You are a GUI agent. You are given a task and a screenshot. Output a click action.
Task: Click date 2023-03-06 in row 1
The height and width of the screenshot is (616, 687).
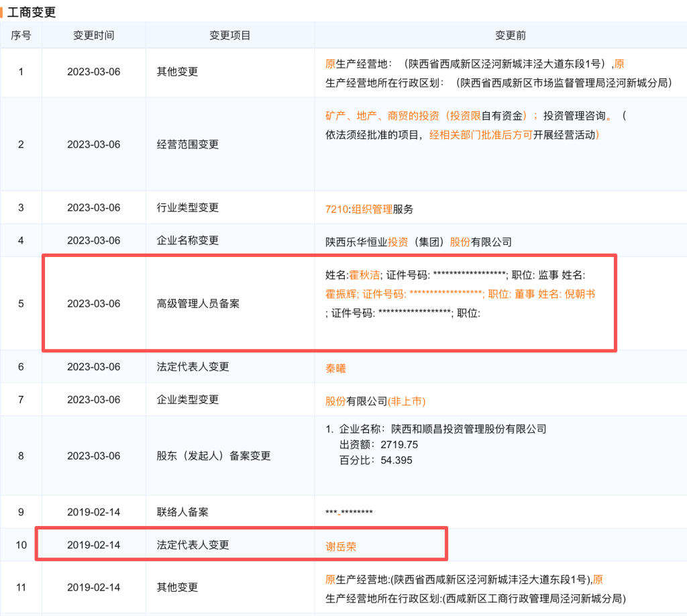click(93, 72)
